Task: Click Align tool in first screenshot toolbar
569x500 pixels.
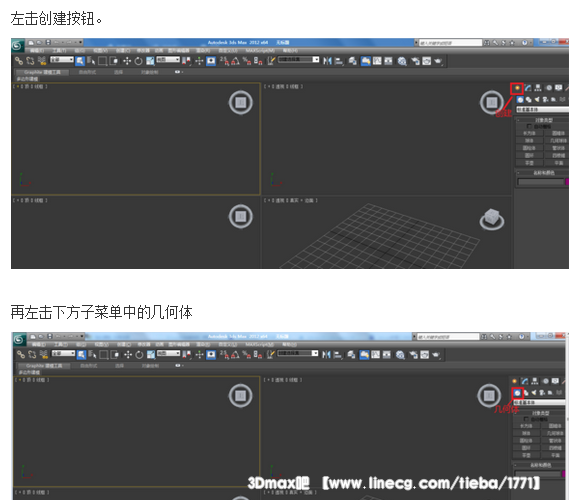Action: tap(339, 61)
